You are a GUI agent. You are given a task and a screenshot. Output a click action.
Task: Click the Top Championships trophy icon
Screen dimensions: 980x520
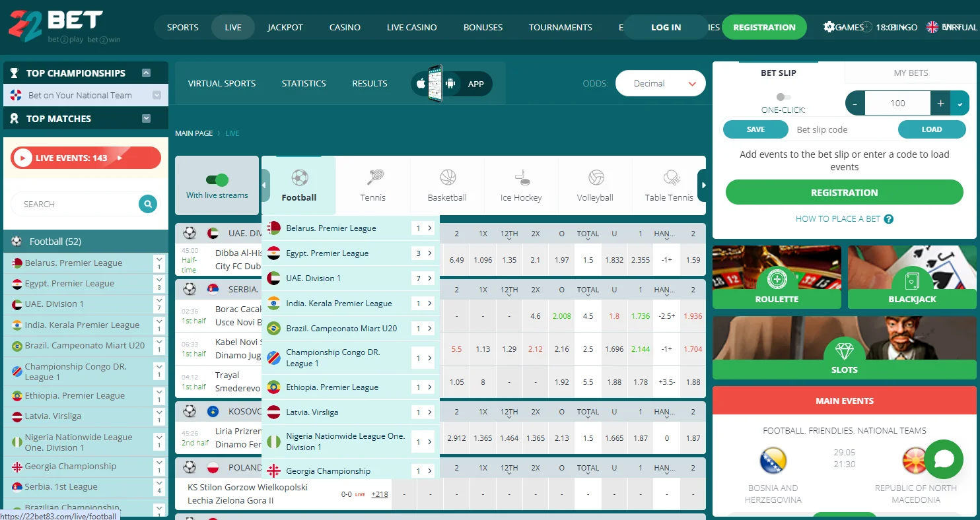pyautogui.click(x=15, y=73)
